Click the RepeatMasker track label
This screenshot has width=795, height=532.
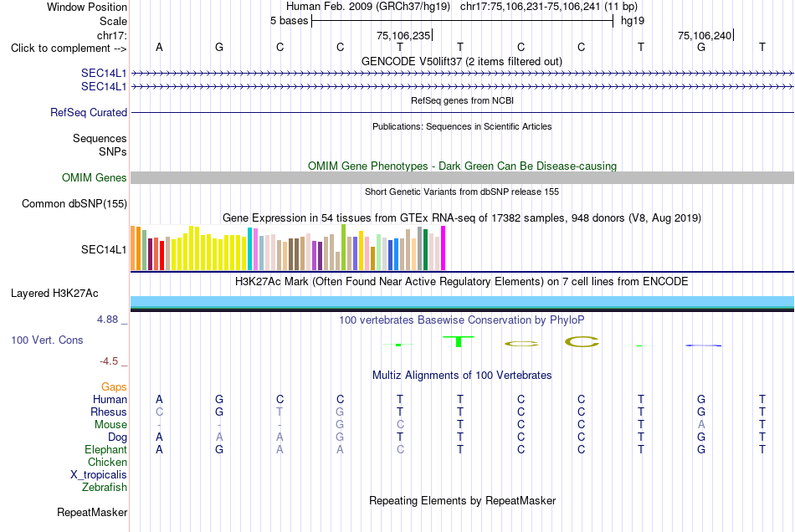[x=92, y=512]
